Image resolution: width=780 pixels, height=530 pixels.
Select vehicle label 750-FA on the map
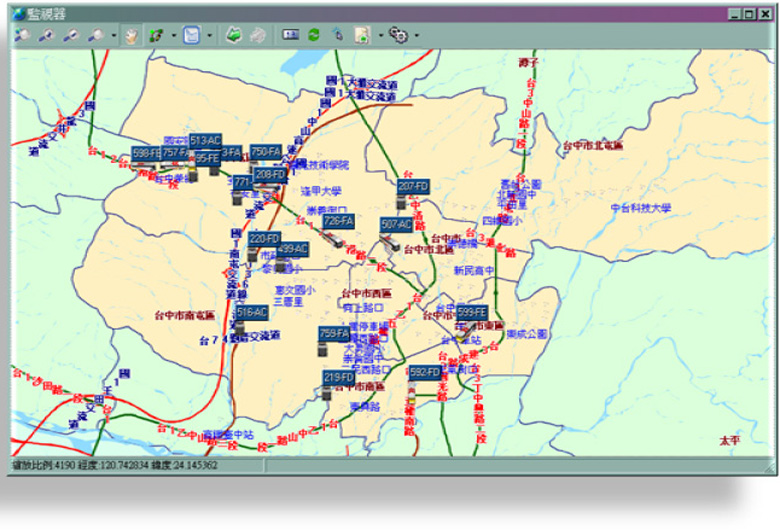(x=266, y=152)
